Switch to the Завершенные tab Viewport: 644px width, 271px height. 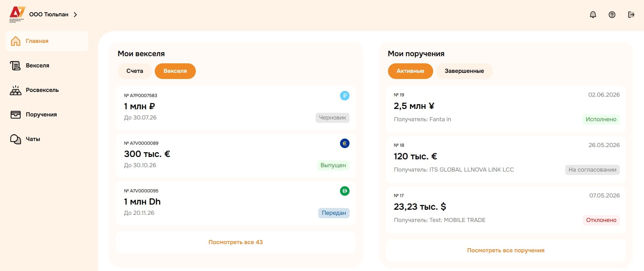(464, 71)
